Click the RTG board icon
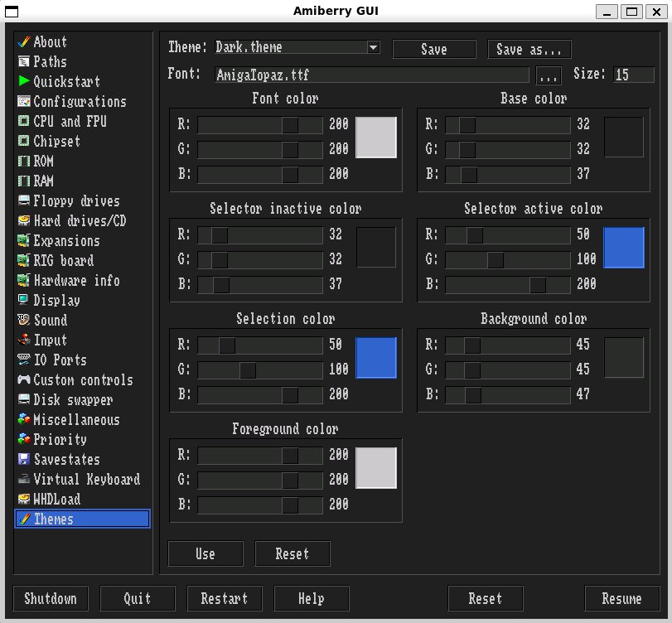This screenshot has height=623, width=672. pyautogui.click(x=24, y=260)
